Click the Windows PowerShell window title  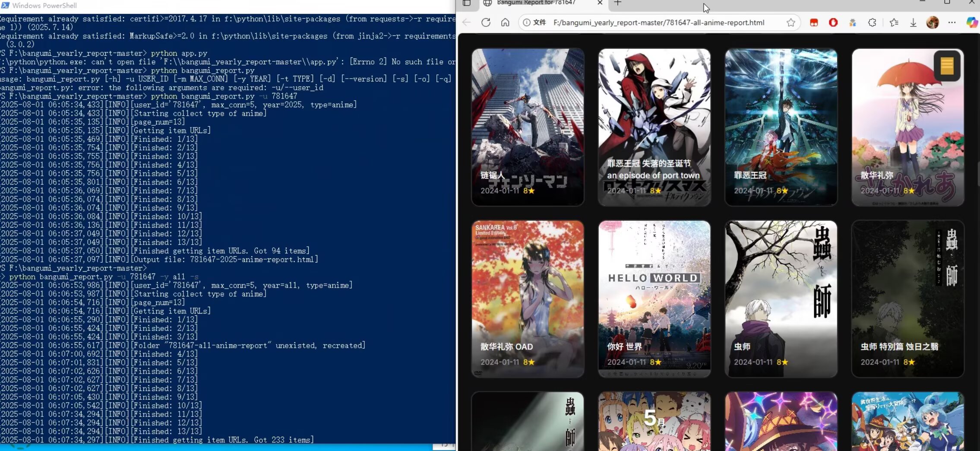pyautogui.click(x=44, y=6)
